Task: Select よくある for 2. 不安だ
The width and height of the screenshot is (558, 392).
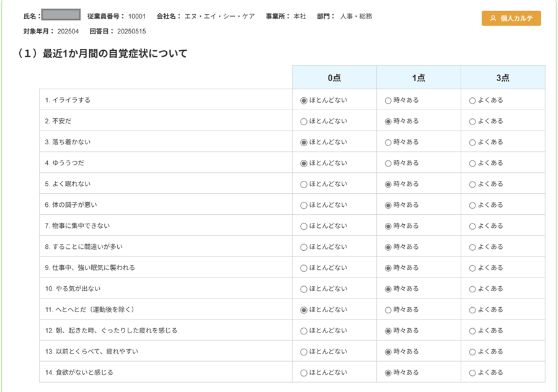Action: coord(472,121)
